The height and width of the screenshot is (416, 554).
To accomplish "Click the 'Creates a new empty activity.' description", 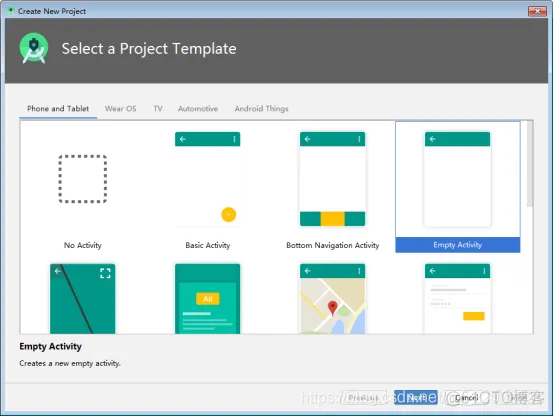I will click(70, 363).
